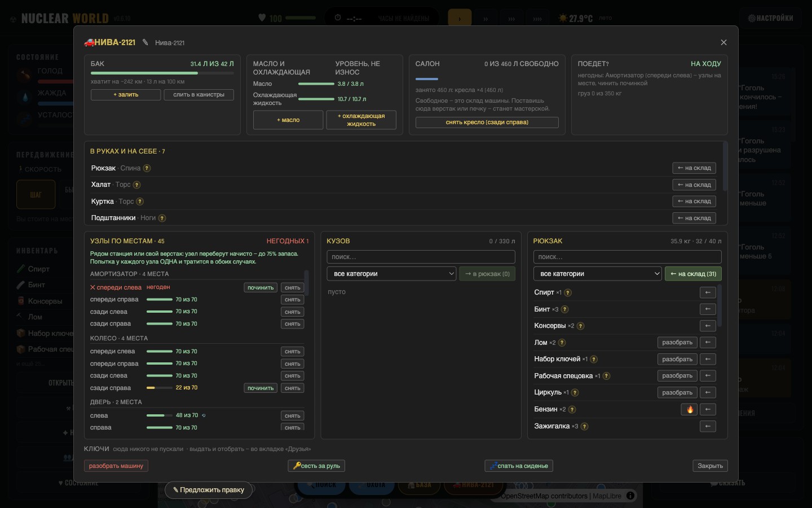Disassemble Рабочая спецовка with разобрать
Image resolution: width=812 pixels, height=508 pixels.
click(677, 376)
